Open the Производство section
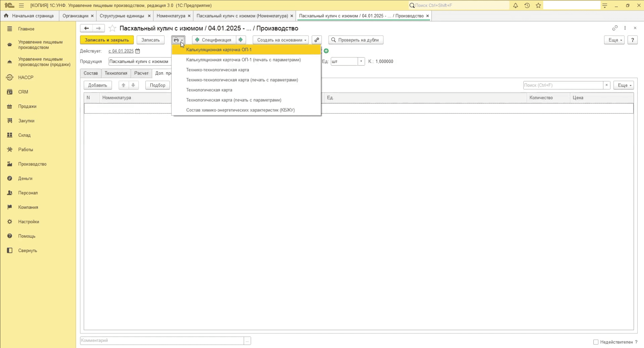644x348 pixels. click(32, 164)
